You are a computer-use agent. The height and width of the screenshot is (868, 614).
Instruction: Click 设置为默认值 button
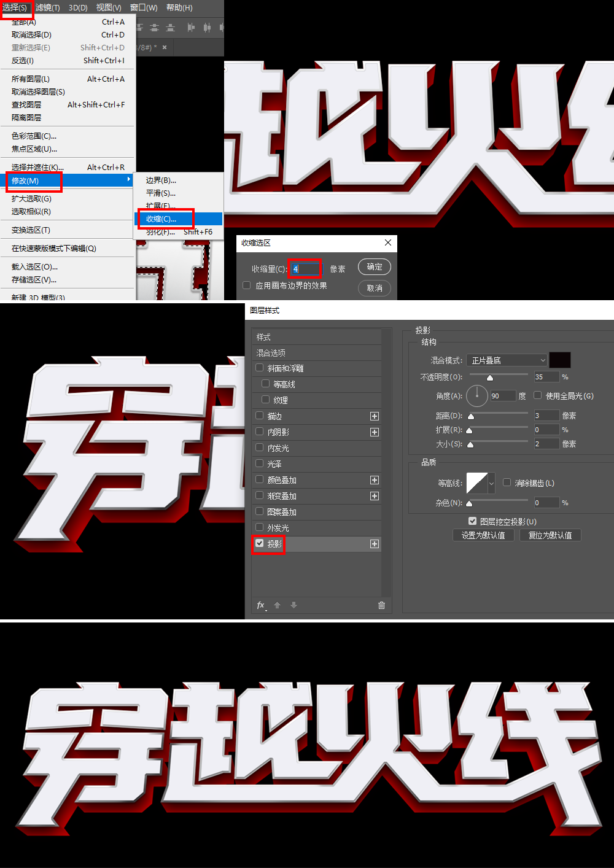pyautogui.click(x=483, y=535)
